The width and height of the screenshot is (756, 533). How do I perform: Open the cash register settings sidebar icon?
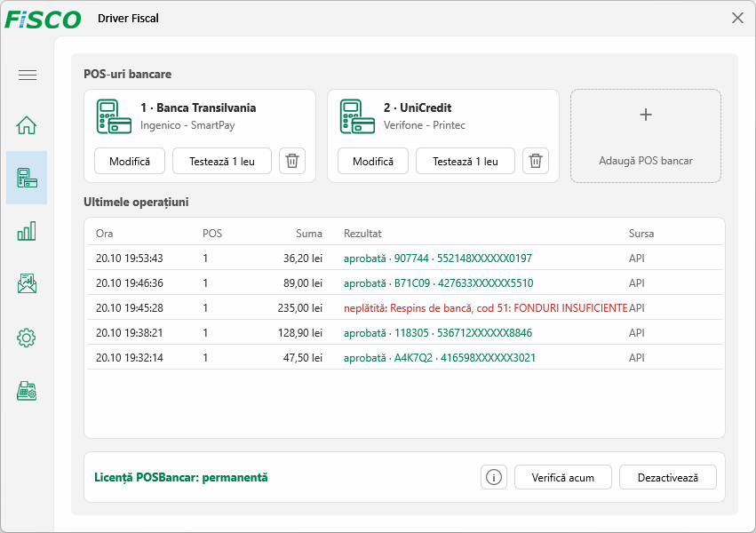point(27,391)
